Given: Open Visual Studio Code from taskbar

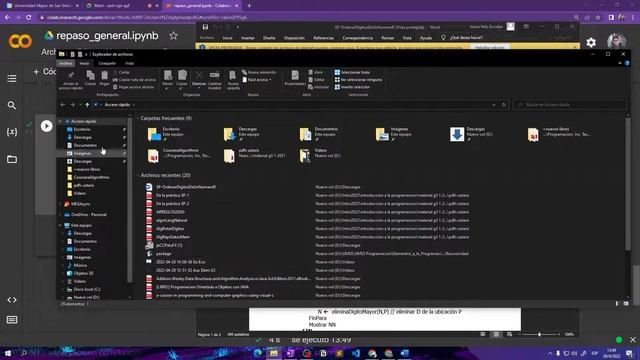Looking at the screenshot, I should 356,353.
